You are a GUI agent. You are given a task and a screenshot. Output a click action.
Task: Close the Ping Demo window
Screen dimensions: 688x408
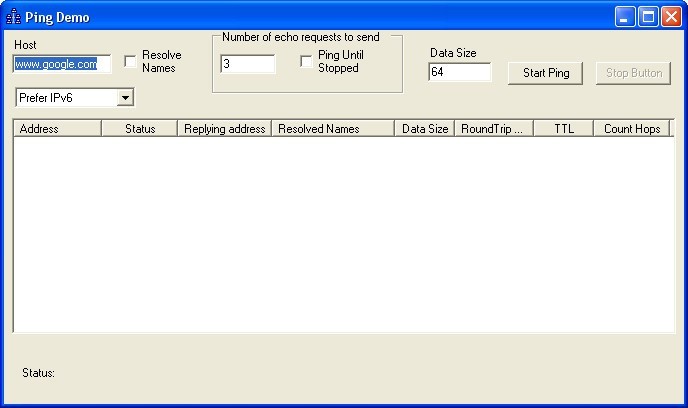[671, 17]
